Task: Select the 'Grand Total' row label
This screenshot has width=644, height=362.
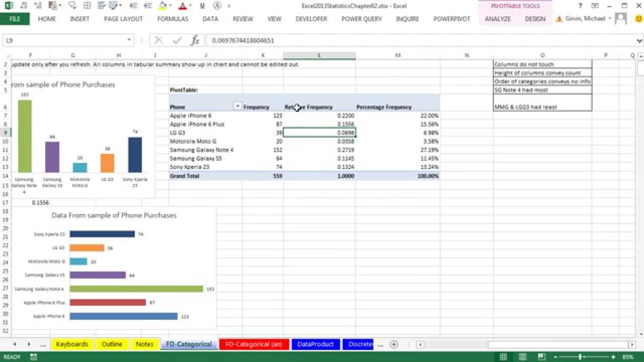Action: (185, 176)
